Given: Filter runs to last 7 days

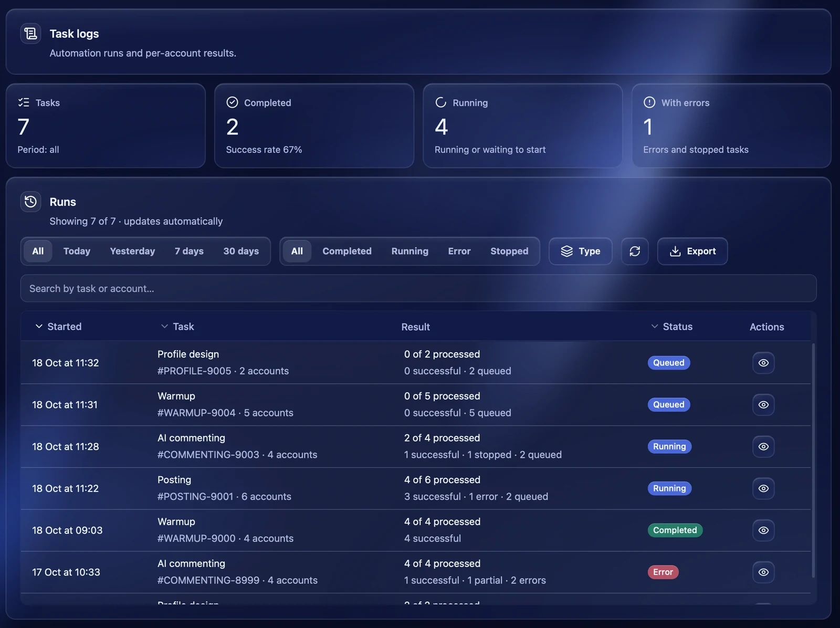Looking at the screenshot, I should tap(189, 252).
